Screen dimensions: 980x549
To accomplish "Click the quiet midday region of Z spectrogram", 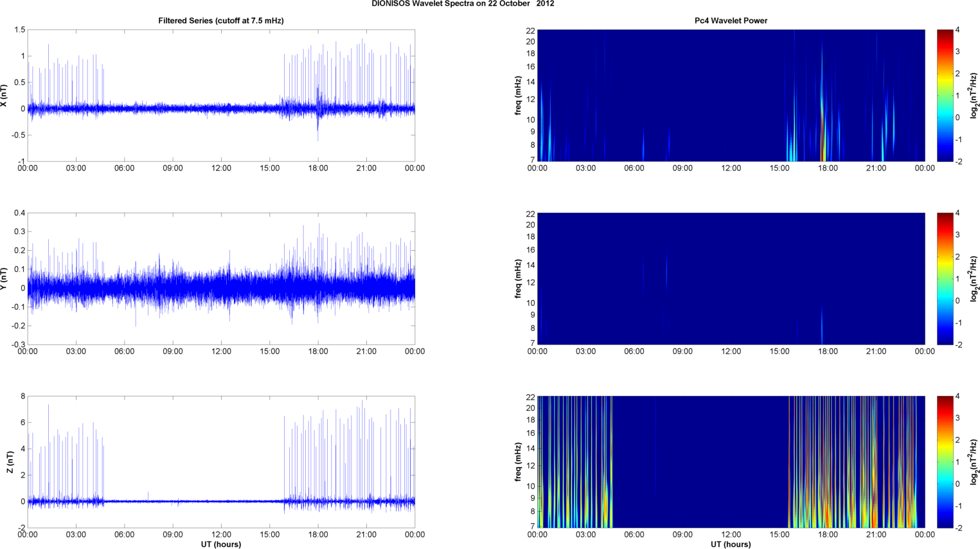I will tap(700, 462).
